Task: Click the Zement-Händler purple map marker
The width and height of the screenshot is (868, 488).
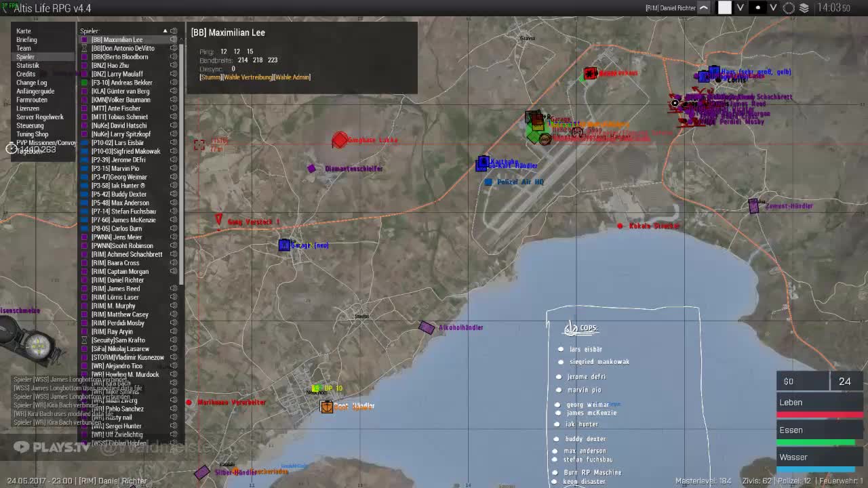Action: (x=753, y=206)
